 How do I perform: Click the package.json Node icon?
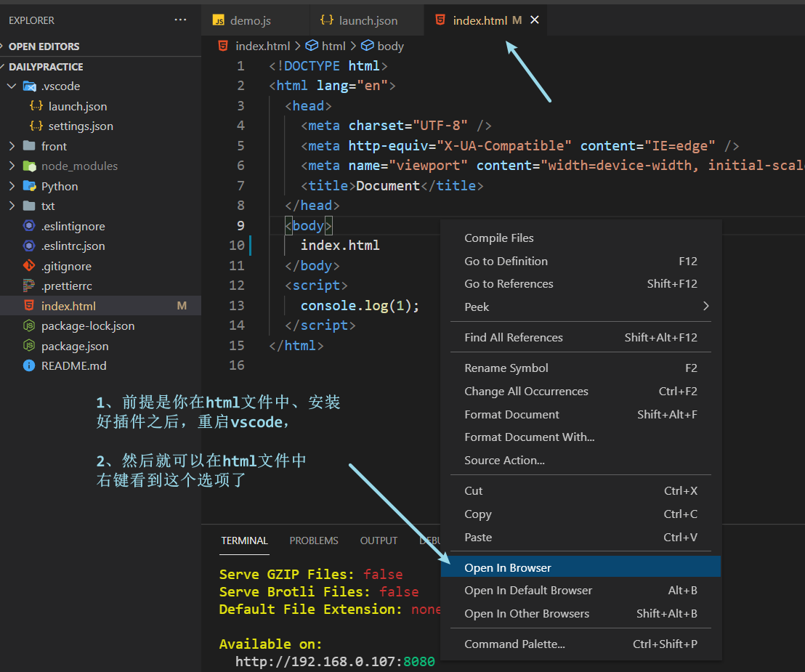point(29,346)
